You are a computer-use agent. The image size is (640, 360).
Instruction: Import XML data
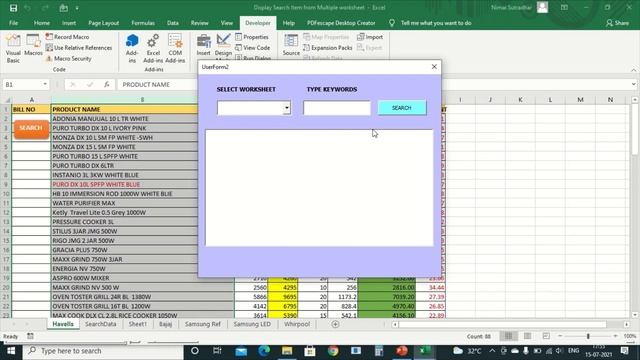pos(370,37)
